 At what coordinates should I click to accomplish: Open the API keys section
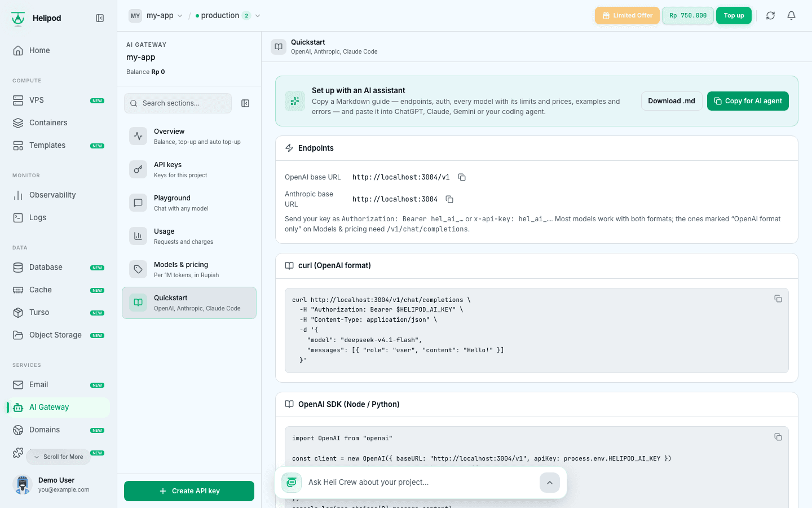coord(189,169)
